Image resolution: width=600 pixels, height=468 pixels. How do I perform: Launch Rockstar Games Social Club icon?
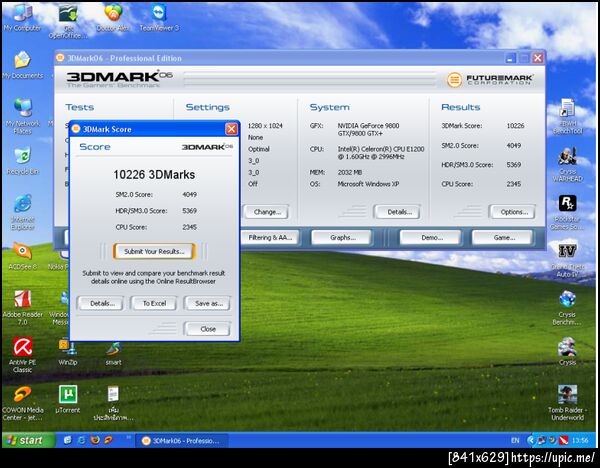click(x=567, y=212)
